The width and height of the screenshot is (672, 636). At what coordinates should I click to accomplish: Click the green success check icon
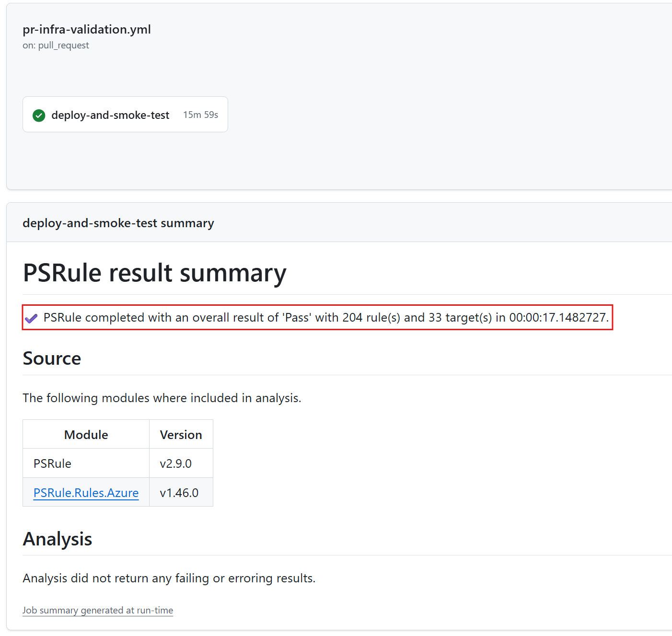click(39, 116)
